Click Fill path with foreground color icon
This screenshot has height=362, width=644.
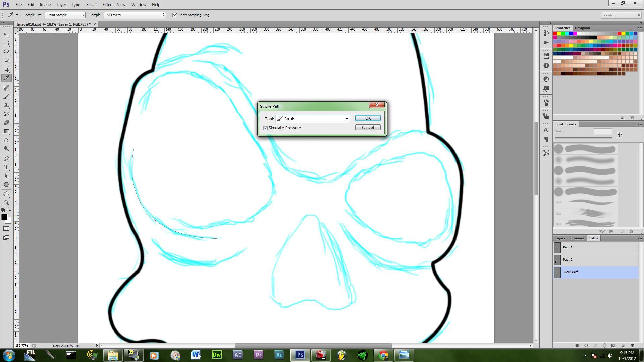tap(577, 345)
